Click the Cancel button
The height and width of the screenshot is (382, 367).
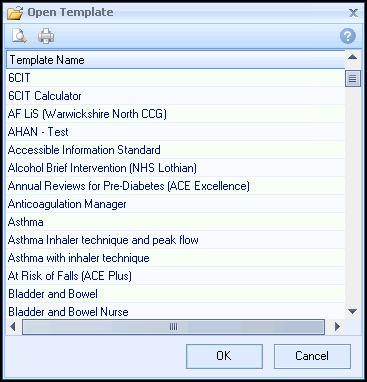coord(312,356)
